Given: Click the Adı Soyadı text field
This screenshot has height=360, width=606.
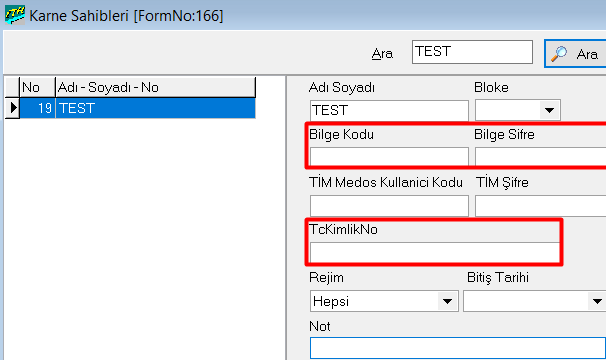Looking at the screenshot, I should pos(389,110).
